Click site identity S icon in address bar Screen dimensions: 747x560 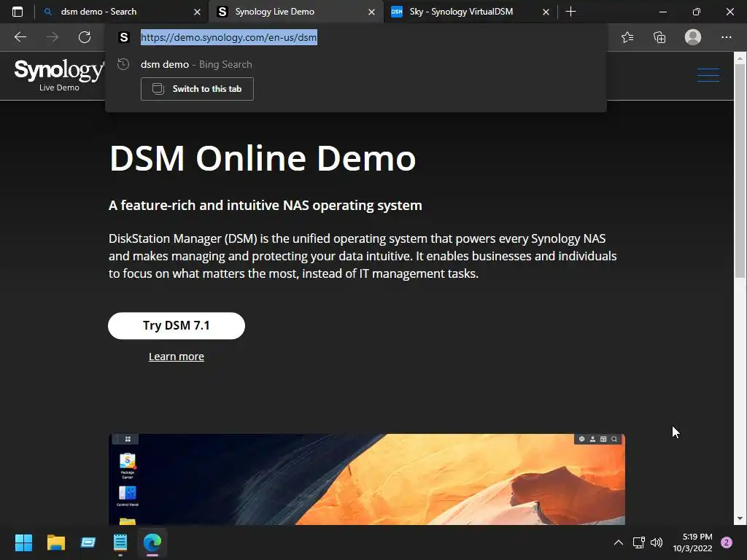[124, 37]
